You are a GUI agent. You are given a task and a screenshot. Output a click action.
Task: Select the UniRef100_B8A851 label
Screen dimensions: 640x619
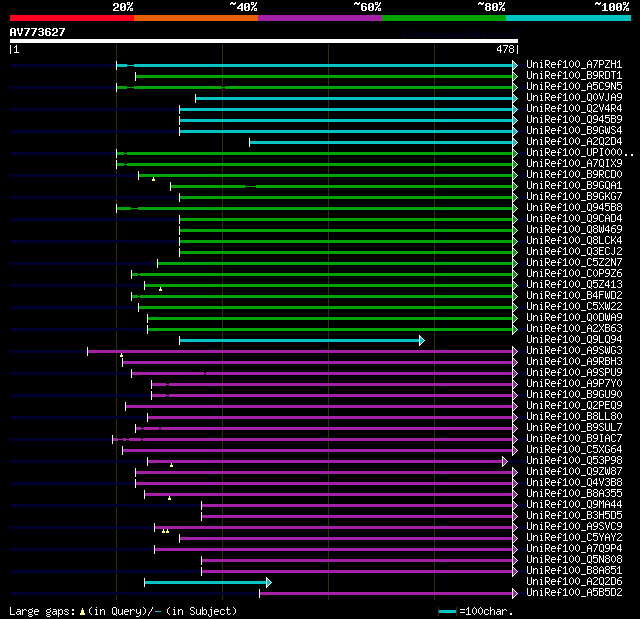pos(574,571)
